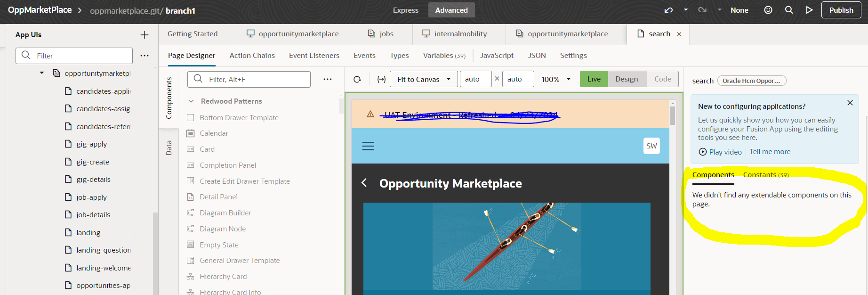This screenshot has height=295, width=868.
Task: Click the Undo arrow icon
Action: coord(668,10)
